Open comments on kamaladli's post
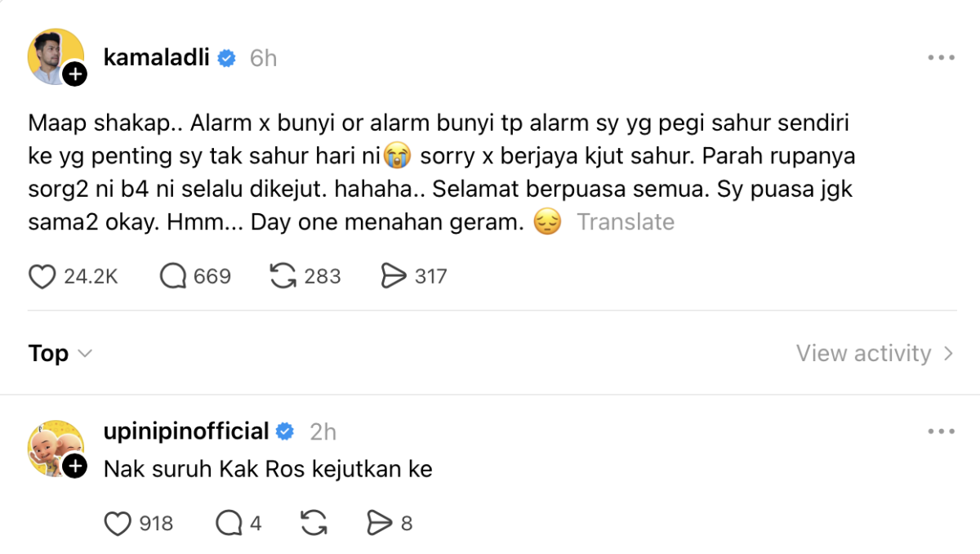This screenshot has height=554, width=980. (x=173, y=277)
